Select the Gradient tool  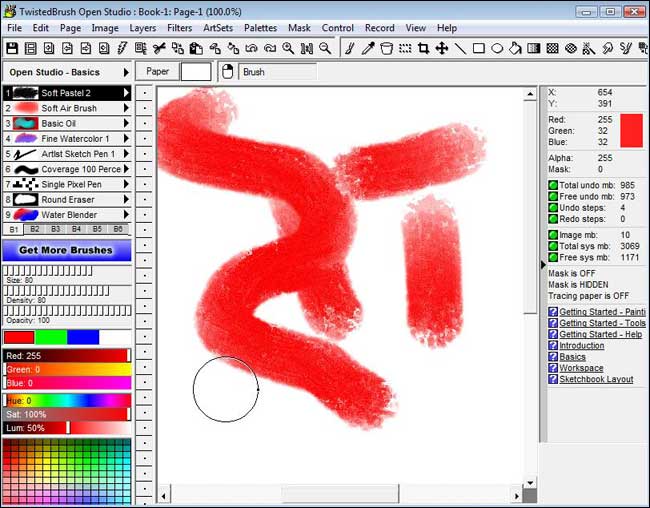534,49
